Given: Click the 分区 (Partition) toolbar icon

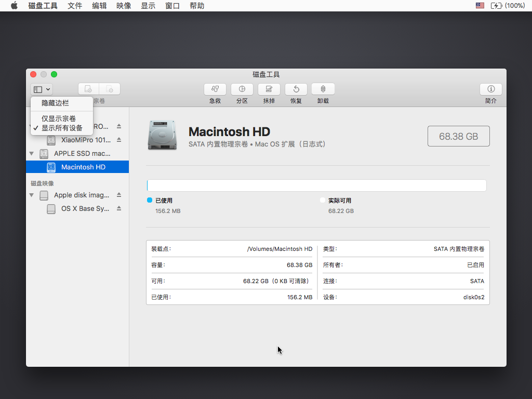Looking at the screenshot, I should click(242, 89).
